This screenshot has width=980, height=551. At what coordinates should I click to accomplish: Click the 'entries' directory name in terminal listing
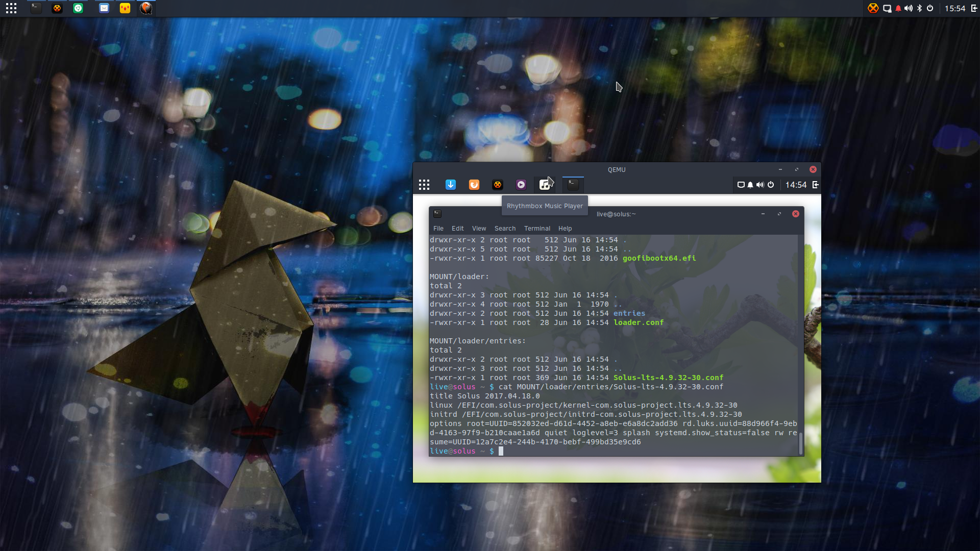click(x=629, y=313)
